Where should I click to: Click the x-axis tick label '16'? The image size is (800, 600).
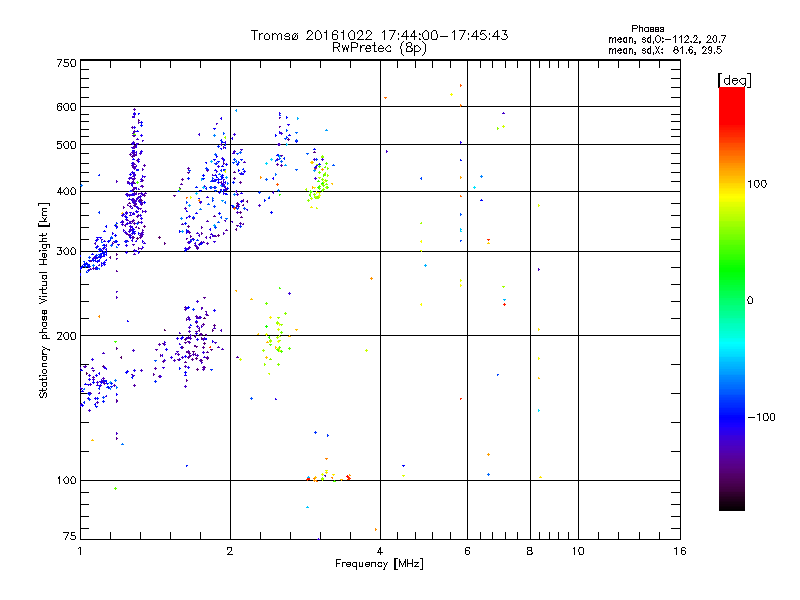pos(680,551)
